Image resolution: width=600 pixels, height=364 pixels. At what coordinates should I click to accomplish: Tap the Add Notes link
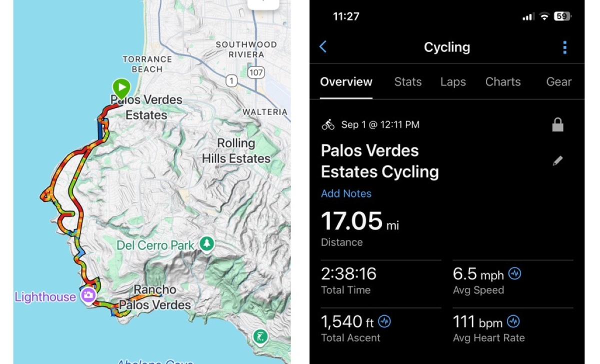coord(346,193)
